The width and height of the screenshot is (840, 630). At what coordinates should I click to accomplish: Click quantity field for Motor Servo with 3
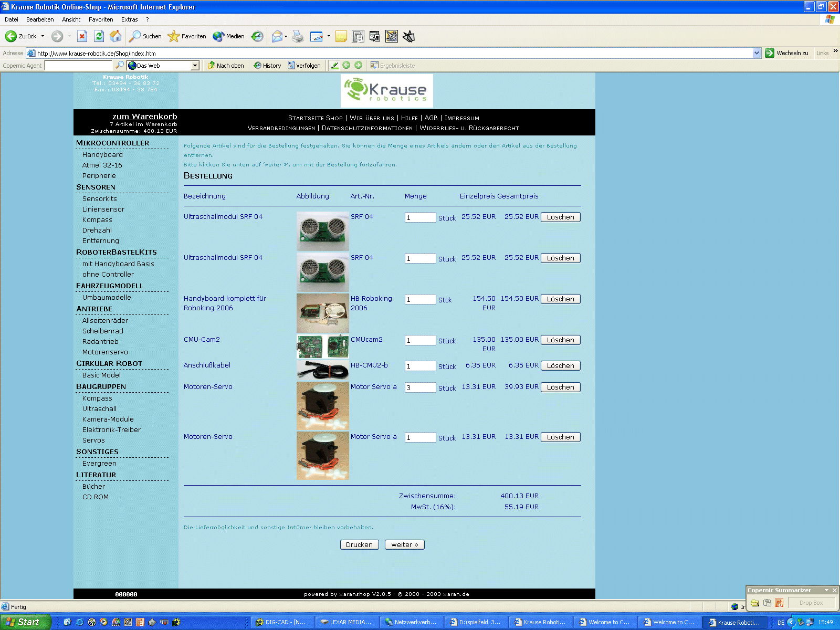pos(420,387)
